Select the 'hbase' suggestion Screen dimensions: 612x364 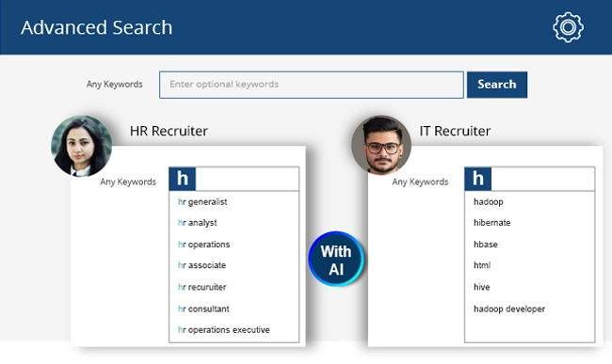tap(486, 245)
